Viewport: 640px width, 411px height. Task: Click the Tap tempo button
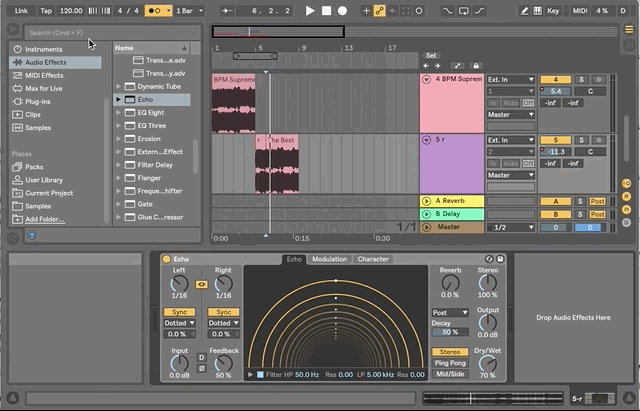point(46,10)
